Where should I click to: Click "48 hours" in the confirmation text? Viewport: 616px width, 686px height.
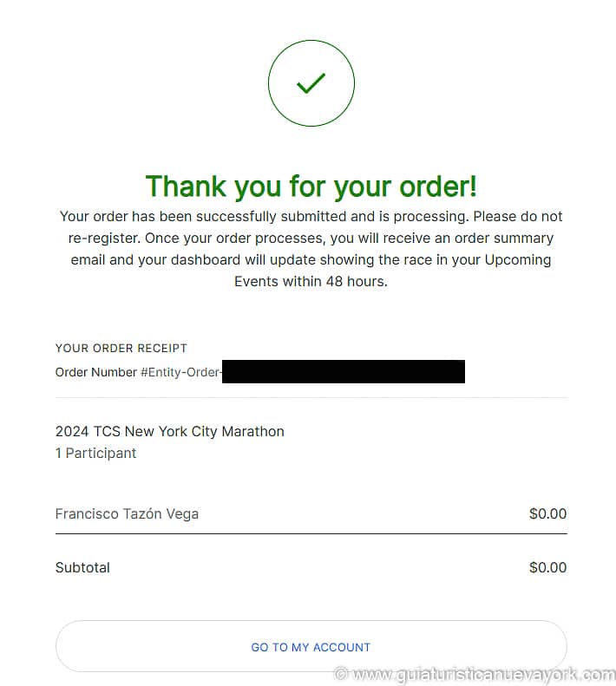(x=356, y=282)
